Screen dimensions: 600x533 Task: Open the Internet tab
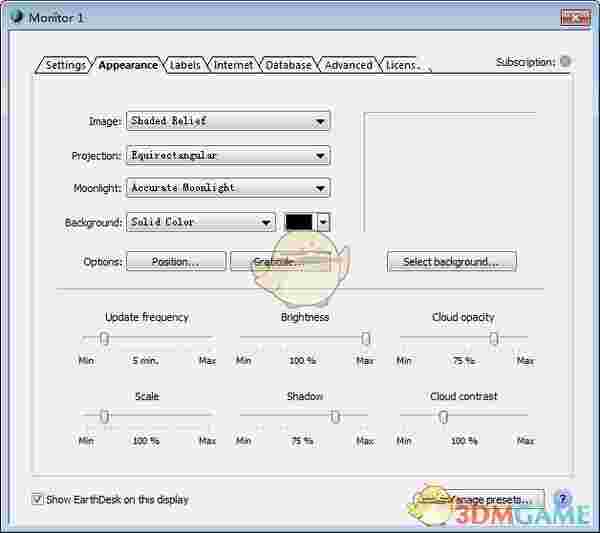tap(233, 65)
